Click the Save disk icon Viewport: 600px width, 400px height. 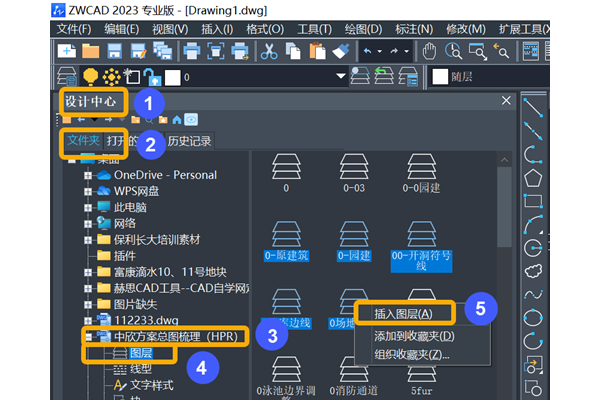[114, 50]
